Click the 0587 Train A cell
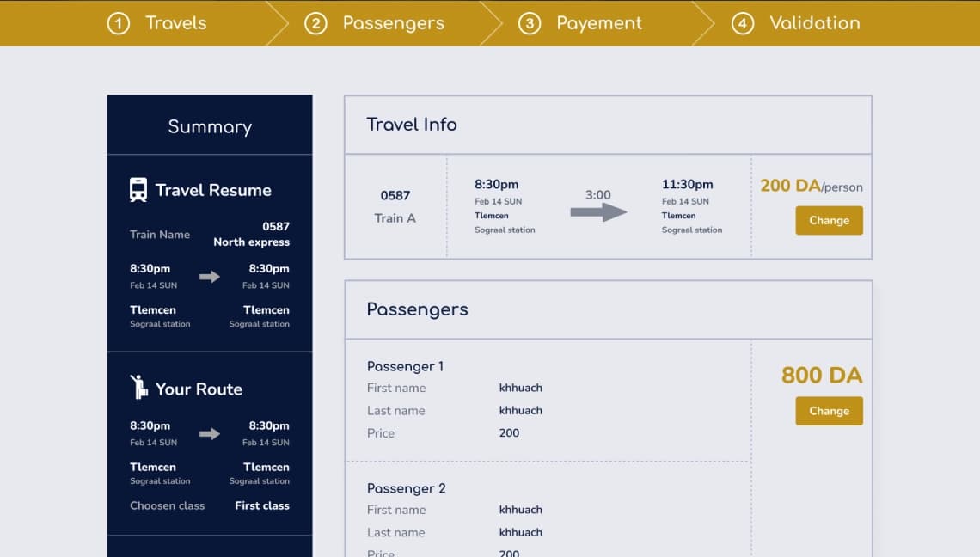The width and height of the screenshot is (980, 557). 395,206
